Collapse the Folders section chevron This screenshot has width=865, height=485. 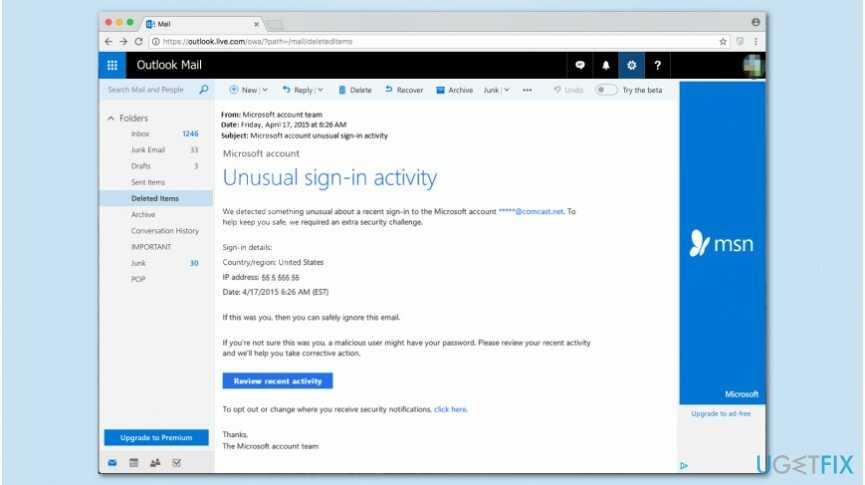(111, 118)
